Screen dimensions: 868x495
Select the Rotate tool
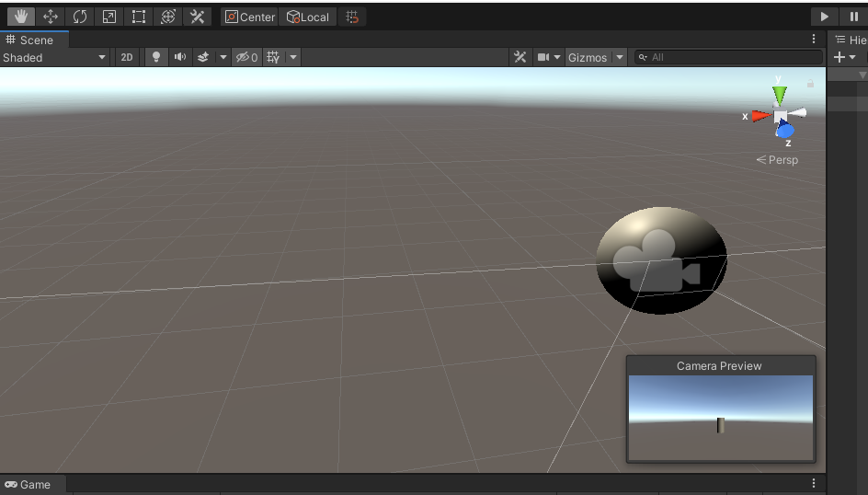tap(80, 17)
